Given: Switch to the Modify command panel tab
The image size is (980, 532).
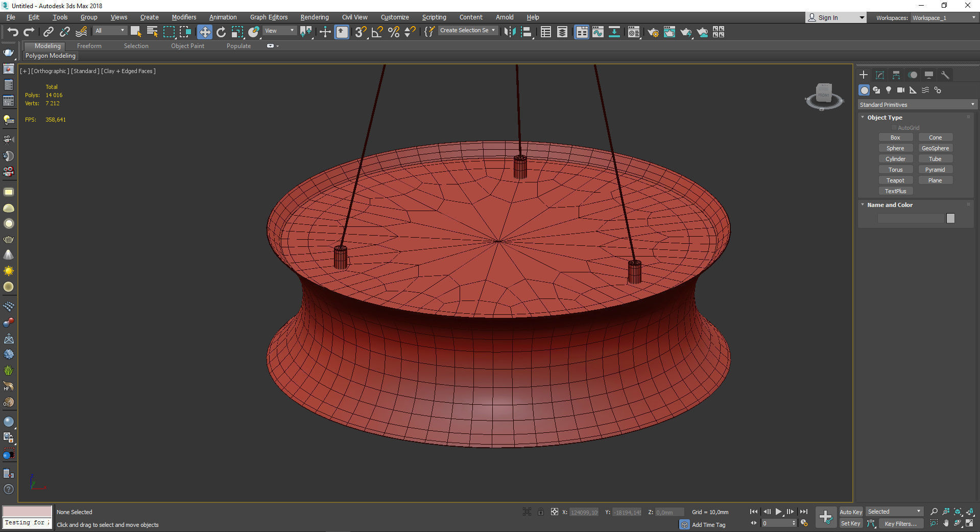Looking at the screenshot, I should point(880,75).
